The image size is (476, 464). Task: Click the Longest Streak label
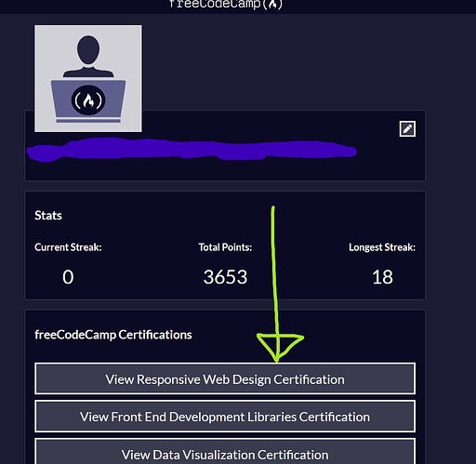coord(382,247)
